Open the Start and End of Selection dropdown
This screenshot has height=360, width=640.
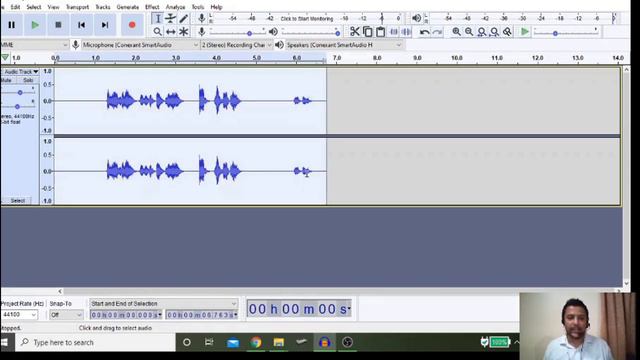(x=163, y=304)
